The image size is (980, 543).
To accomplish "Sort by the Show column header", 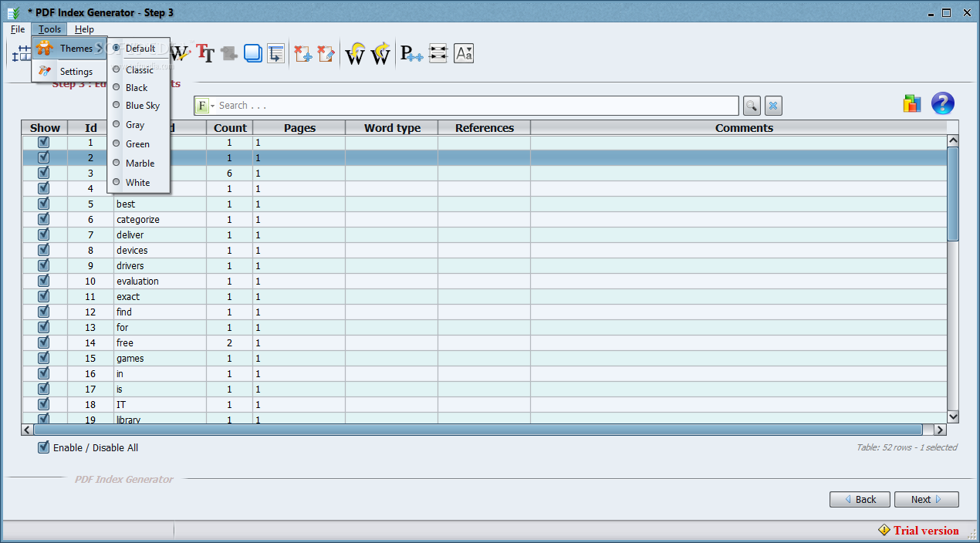I will (45, 128).
